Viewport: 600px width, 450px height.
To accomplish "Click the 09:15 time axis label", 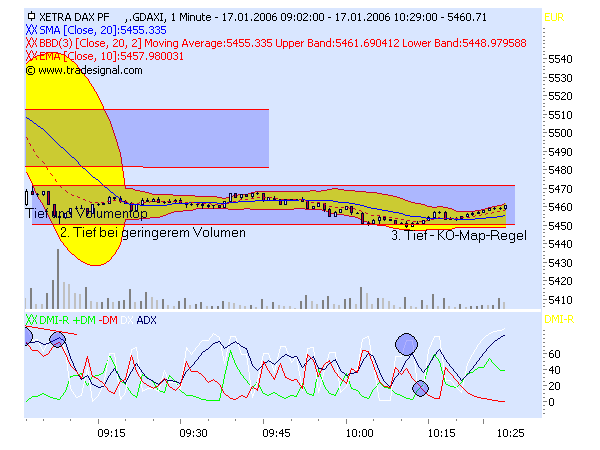I will coord(111,433).
